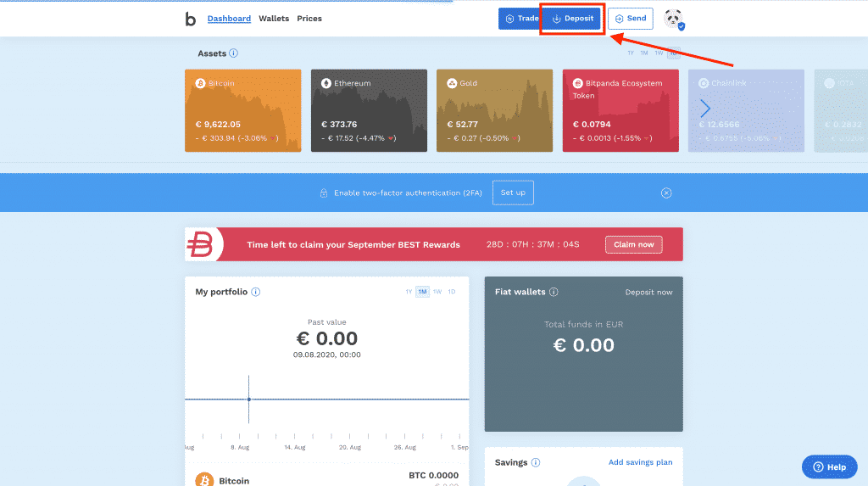Open the Prices tab
868x486 pixels.
point(309,19)
